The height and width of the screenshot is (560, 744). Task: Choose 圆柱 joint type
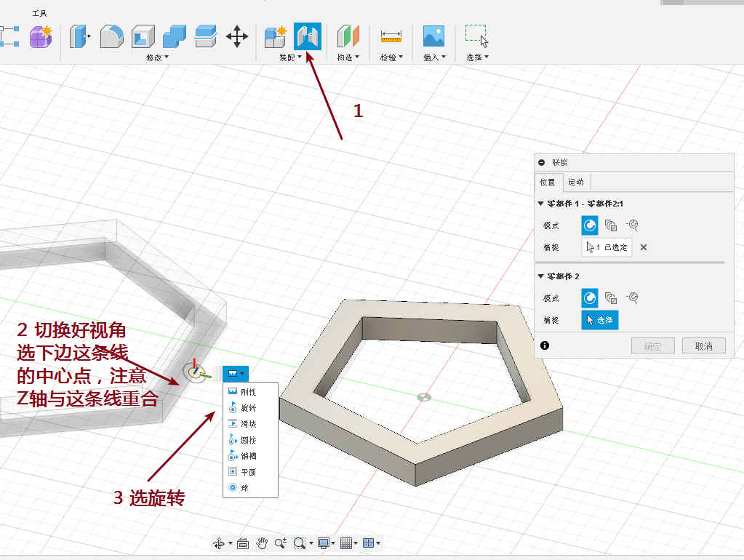(250, 440)
